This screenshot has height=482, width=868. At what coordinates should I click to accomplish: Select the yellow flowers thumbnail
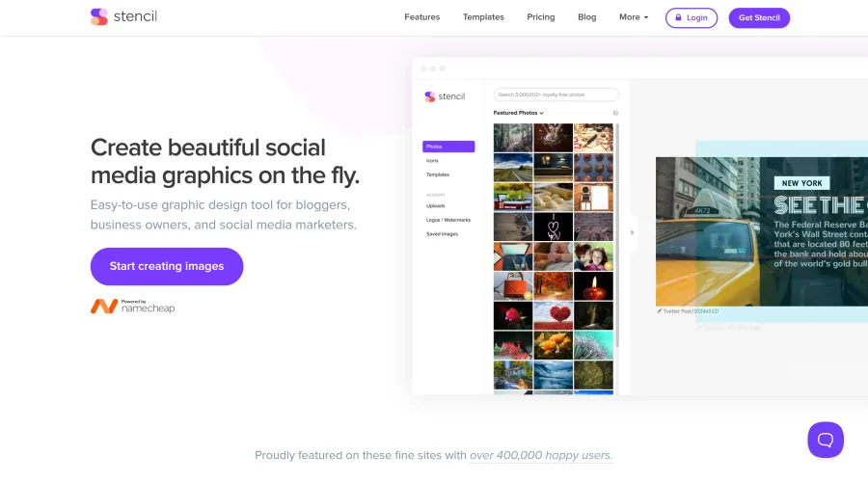point(553,345)
